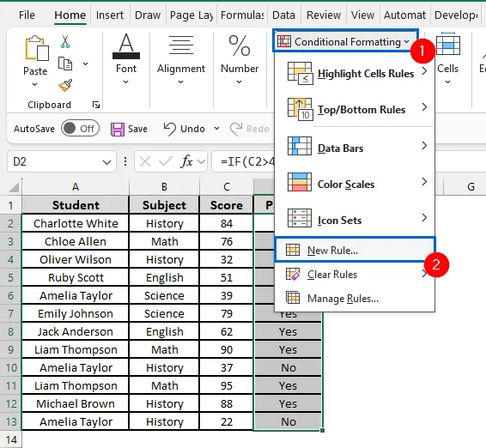The height and width of the screenshot is (448, 486).
Task: Click the Conditional Formatting grid icon
Action: click(x=284, y=41)
